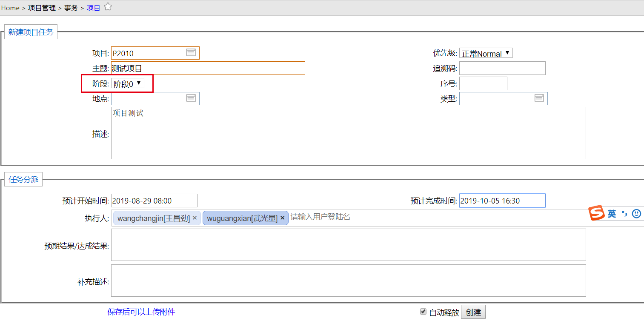
Task: Remove wangchangjin[王昌劲] from 执行人
Action: (x=195, y=218)
